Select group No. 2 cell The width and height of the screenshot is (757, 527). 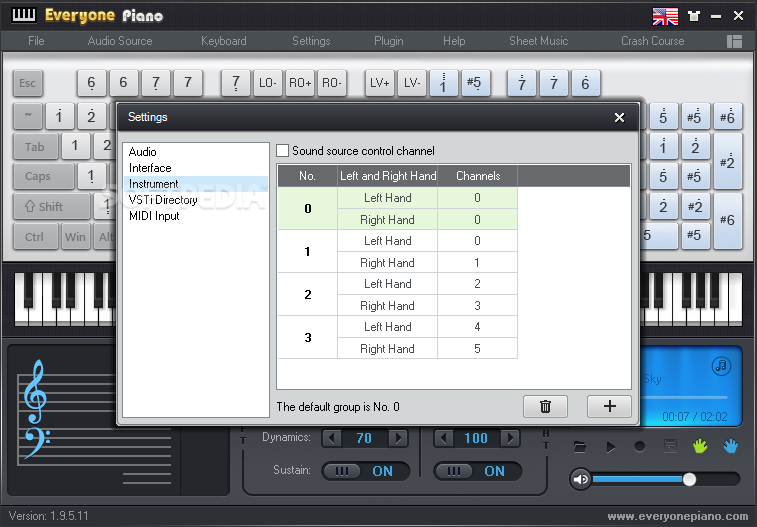308,294
